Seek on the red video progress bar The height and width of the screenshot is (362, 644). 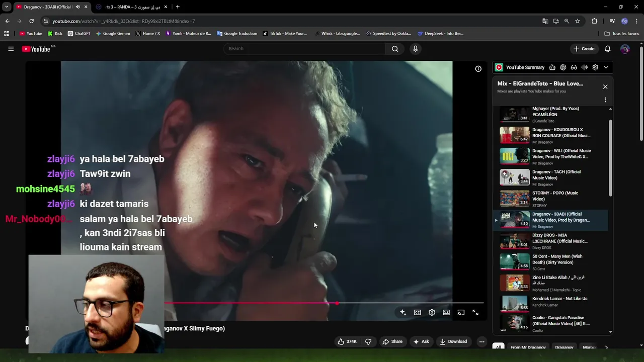coord(324,303)
